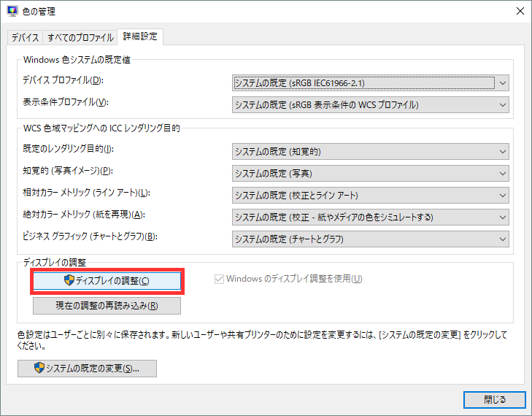This screenshot has width=532, height=416.
Task: Toggle the Windows のディスプレイ調整を使用 checkbox
Action: 219,279
